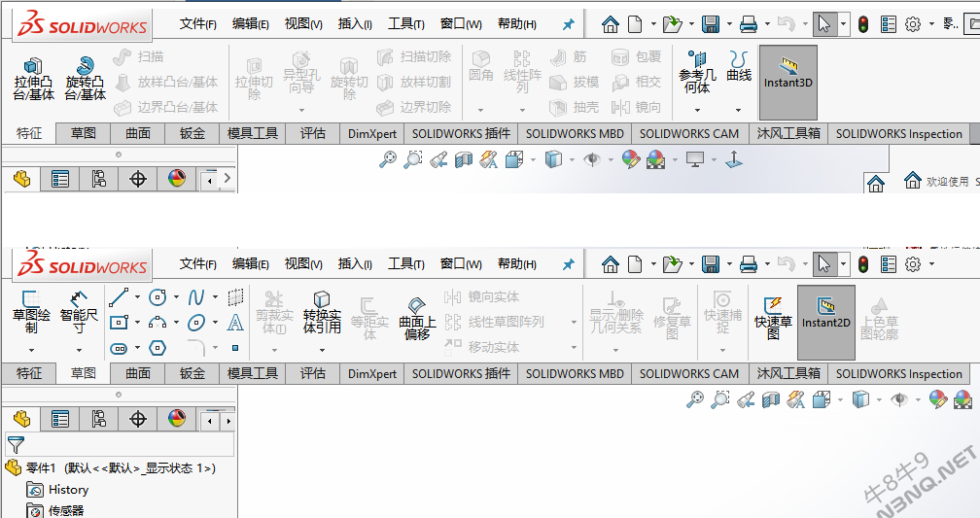Click 转换实体引用 convert entities tool
The image size is (980, 518).
coord(322,312)
